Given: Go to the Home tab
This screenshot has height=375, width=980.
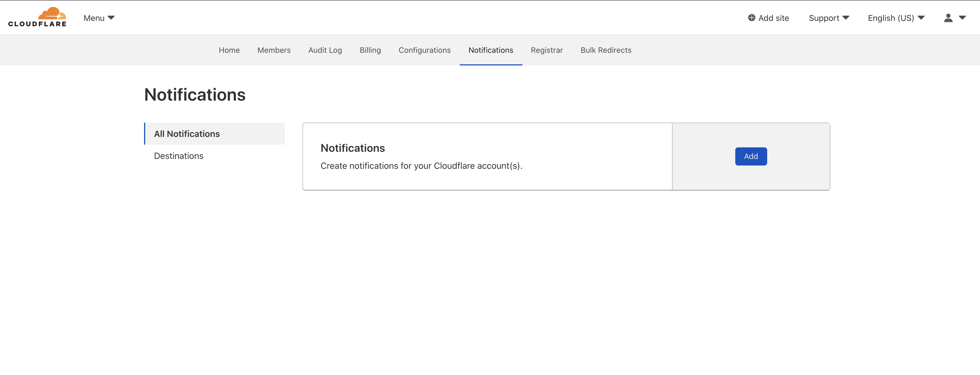Looking at the screenshot, I should point(229,50).
